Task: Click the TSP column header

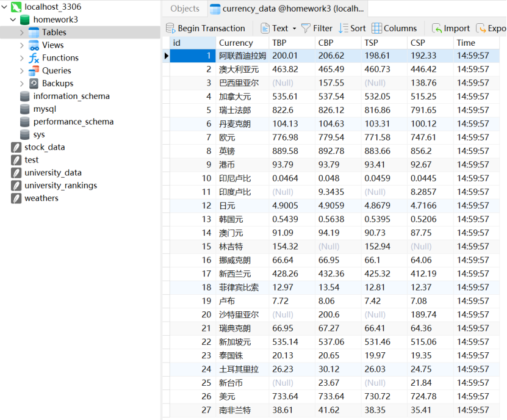Action: 384,43
